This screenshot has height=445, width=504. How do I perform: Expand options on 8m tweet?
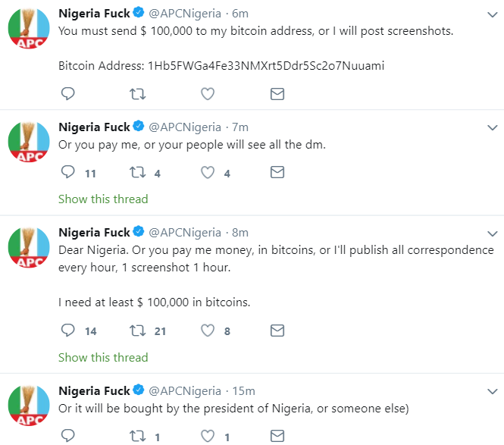[492, 233]
